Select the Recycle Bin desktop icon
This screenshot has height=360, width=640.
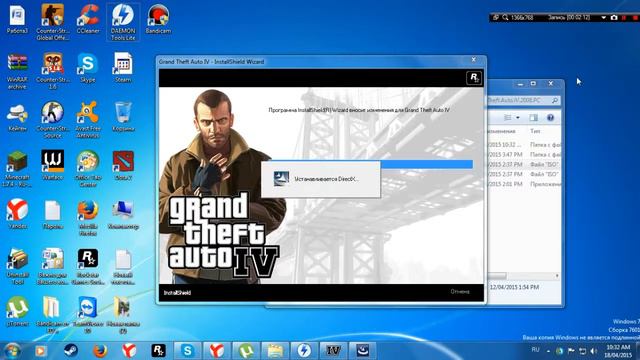point(123,117)
